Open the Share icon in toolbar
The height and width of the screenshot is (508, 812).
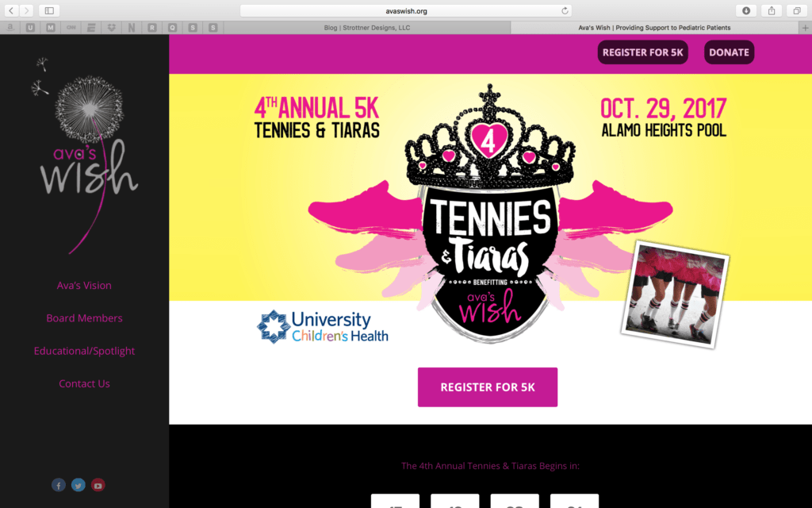(771, 10)
